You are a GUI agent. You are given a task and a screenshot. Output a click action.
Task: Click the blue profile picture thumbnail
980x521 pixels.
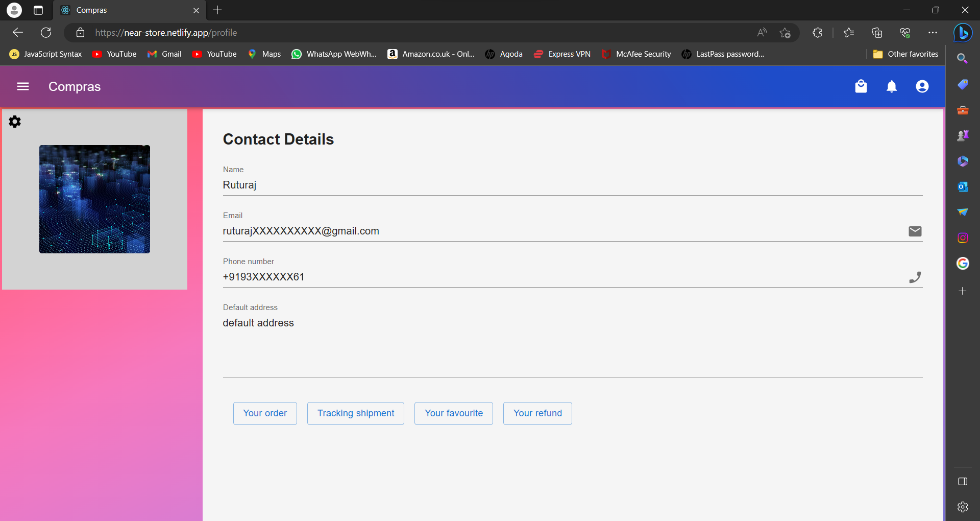click(94, 199)
